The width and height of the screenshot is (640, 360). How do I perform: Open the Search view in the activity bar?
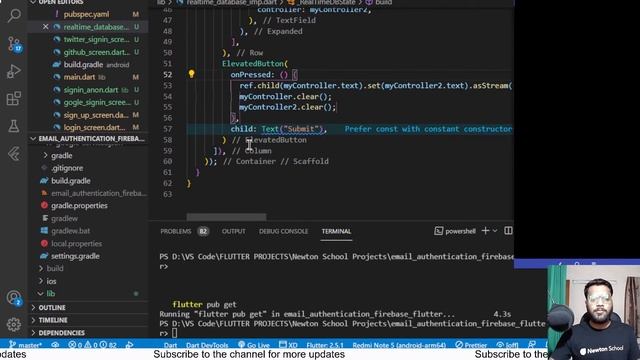click(x=14, y=16)
